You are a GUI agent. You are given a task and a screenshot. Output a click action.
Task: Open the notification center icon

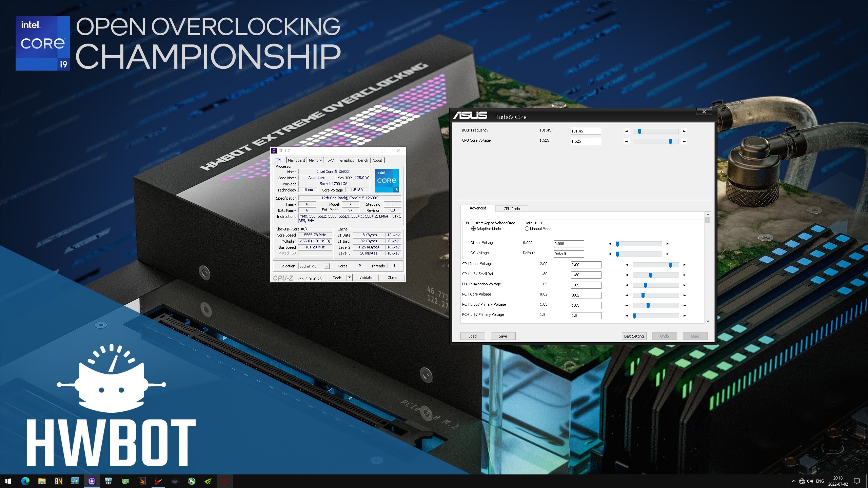coord(857,481)
